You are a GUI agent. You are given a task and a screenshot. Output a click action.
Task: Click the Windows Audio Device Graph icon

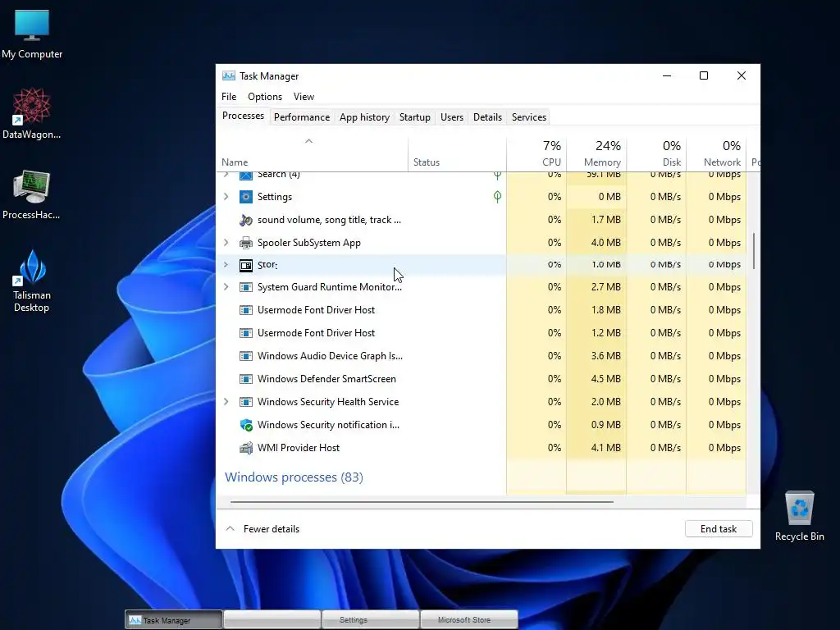click(246, 356)
